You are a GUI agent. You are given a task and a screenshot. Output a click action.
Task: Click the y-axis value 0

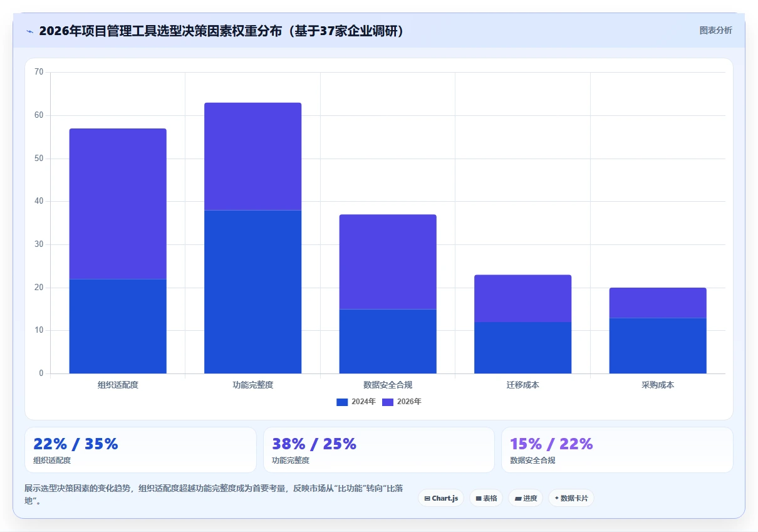point(41,373)
